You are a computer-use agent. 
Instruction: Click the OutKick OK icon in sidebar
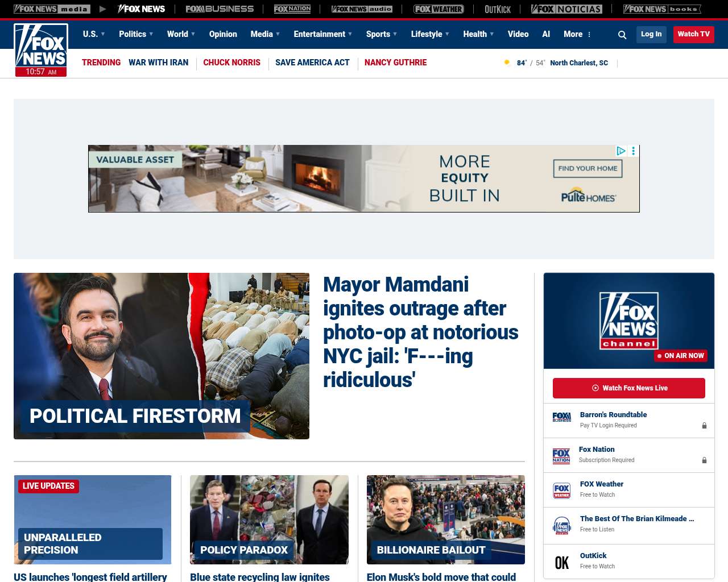pyautogui.click(x=562, y=563)
